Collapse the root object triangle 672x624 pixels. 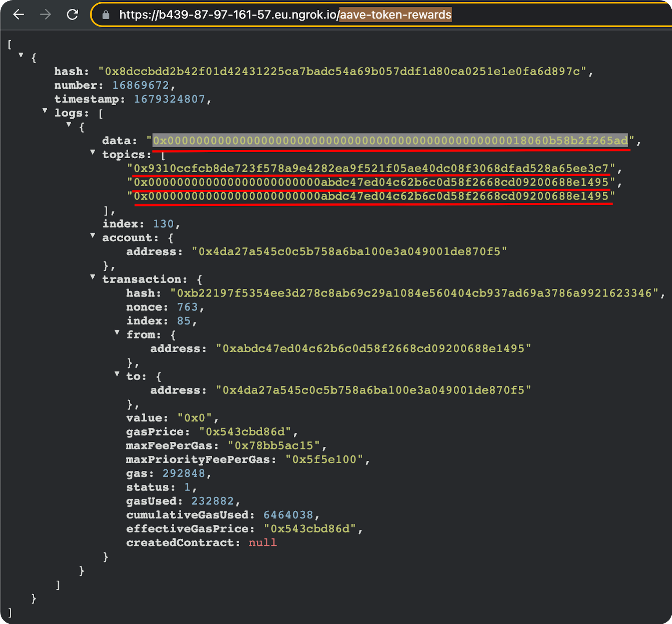[x=21, y=55]
